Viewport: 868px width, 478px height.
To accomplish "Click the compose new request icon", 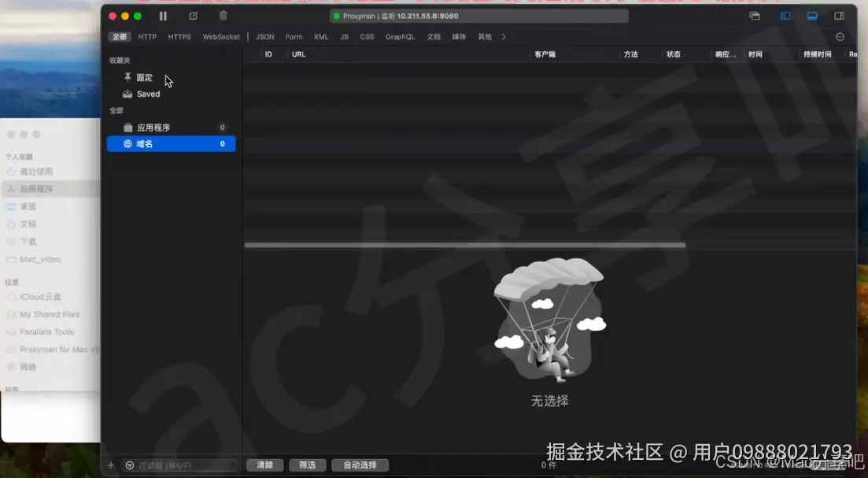I will [x=192, y=15].
